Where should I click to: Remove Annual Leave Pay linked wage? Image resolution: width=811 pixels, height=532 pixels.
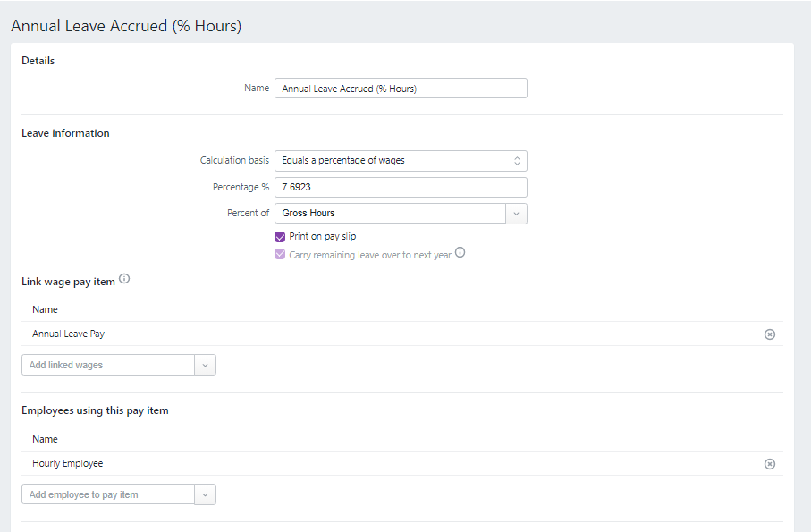pos(769,334)
